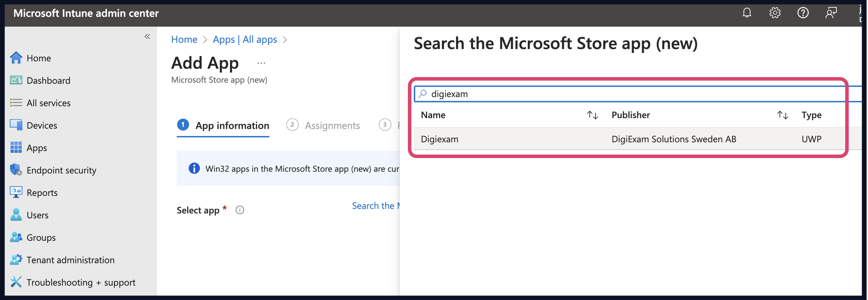
Task: Click the Type column header
Action: [x=812, y=115]
